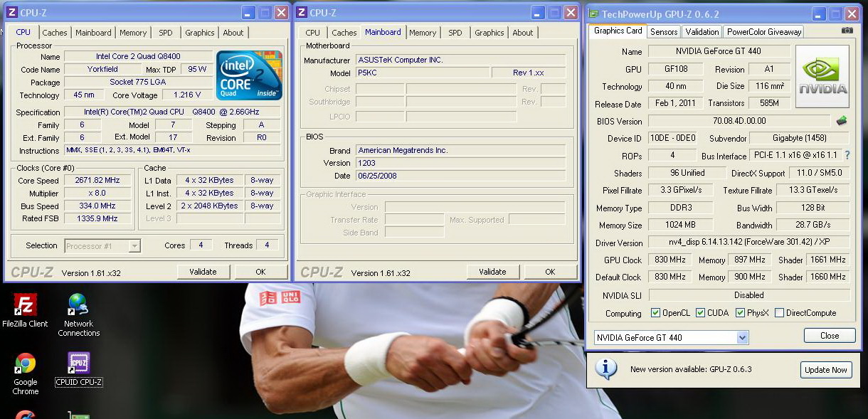This screenshot has width=868, height=419.
Task: Click Bandwidth value 28.7 GB/s
Action: pos(813,225)
